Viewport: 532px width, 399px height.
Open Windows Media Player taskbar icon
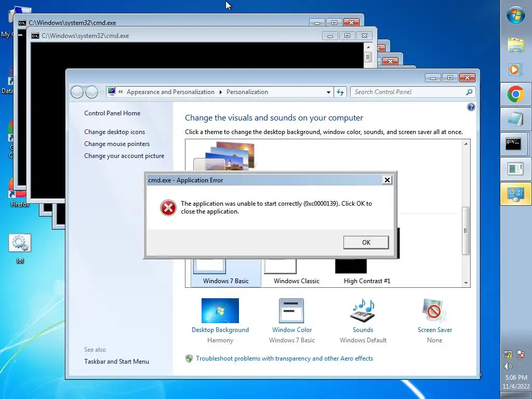516,69
